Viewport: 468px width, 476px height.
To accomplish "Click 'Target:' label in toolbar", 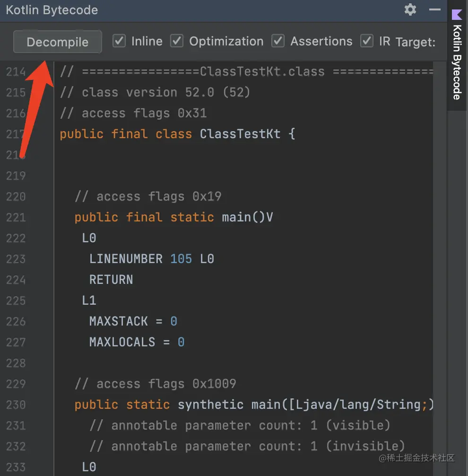I will tap(415, 42).
